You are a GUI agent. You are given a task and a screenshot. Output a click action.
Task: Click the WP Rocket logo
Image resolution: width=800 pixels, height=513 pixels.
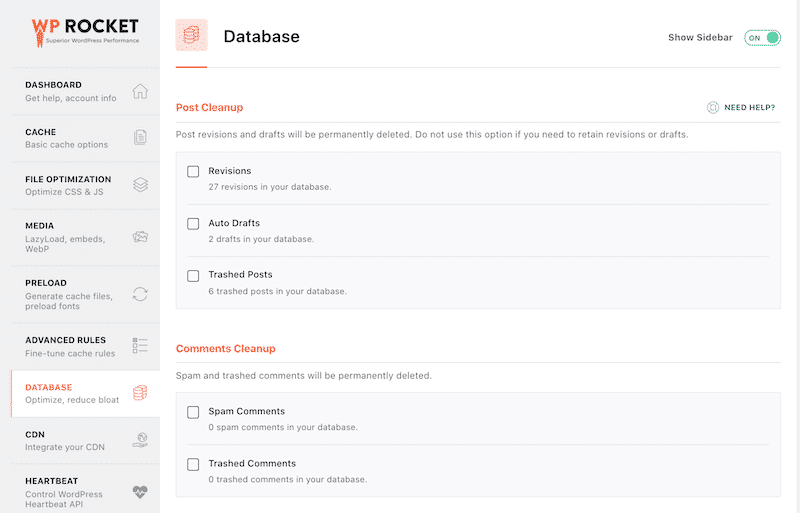85,32
